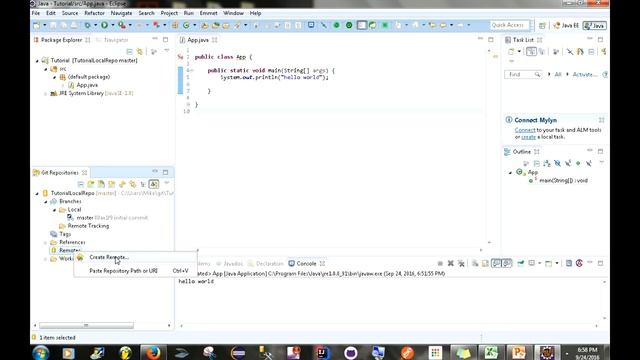The image size is (640, 360).
Task: Collapse All icon in Git Repositories view
Action: tap(80, 184)
